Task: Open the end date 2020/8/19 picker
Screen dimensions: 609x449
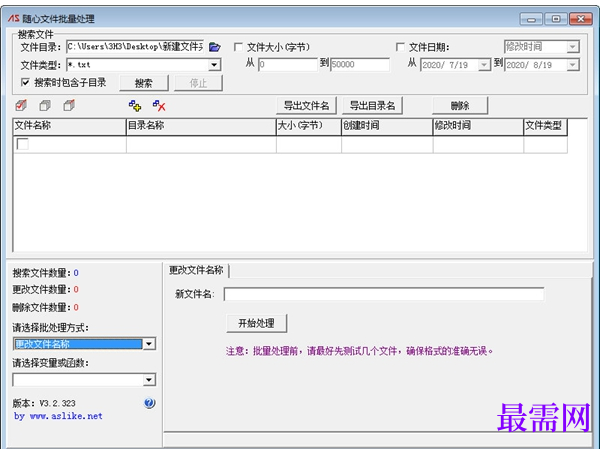Action: [x=572, y=64]
